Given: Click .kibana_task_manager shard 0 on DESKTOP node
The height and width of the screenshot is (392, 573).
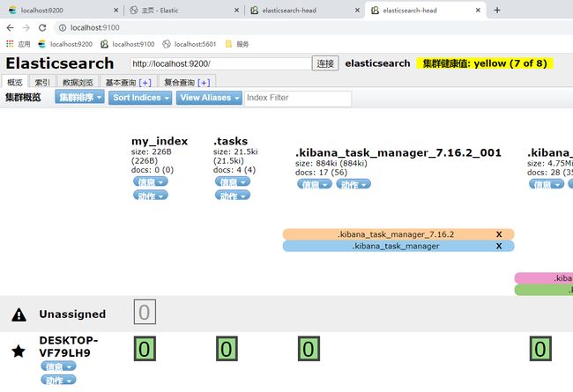Looking at the screenshot, I should click(x=309, y=349).
